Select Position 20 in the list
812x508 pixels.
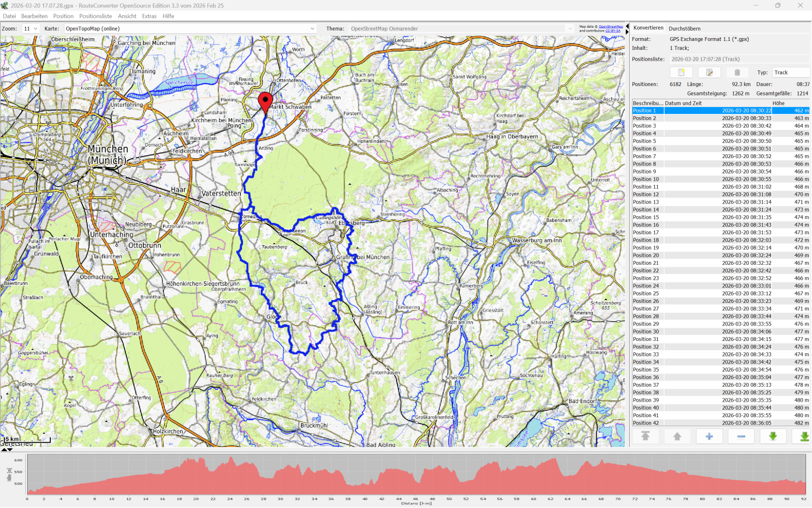tap(646, 255)
